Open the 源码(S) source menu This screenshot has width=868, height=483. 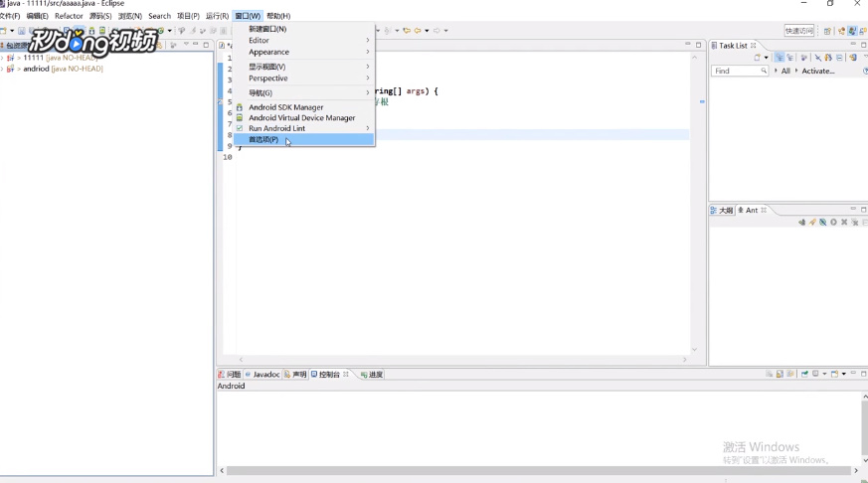[100, 16]
